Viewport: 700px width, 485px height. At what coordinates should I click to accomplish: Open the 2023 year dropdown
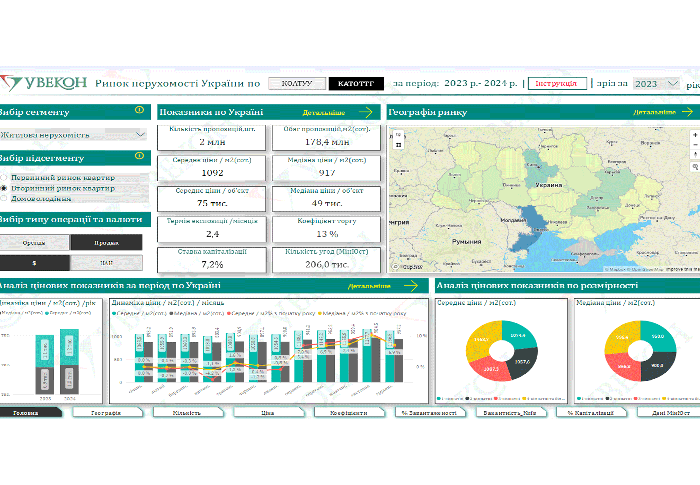656,84
